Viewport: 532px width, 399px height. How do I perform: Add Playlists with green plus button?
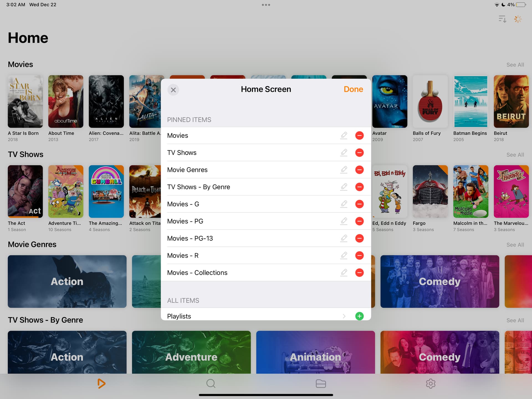pos(359,316)
